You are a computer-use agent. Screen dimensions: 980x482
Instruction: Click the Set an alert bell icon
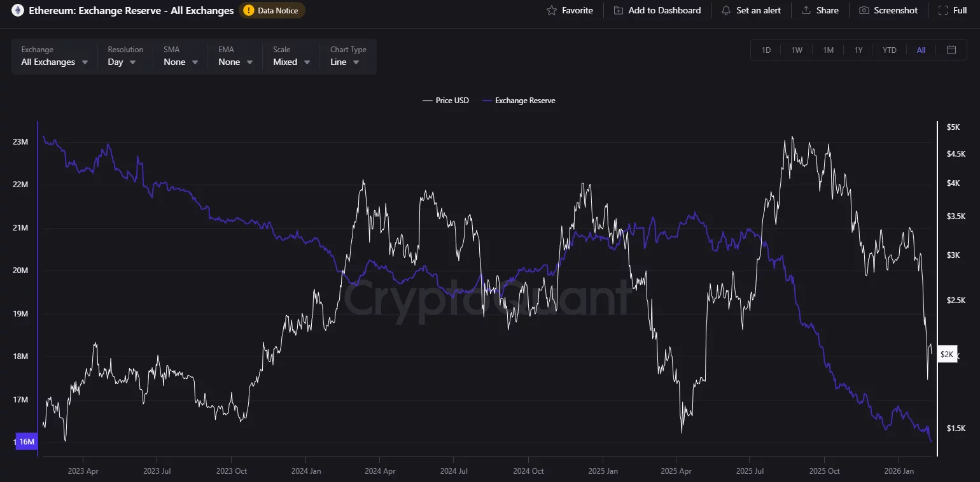(x=725, y=10)
